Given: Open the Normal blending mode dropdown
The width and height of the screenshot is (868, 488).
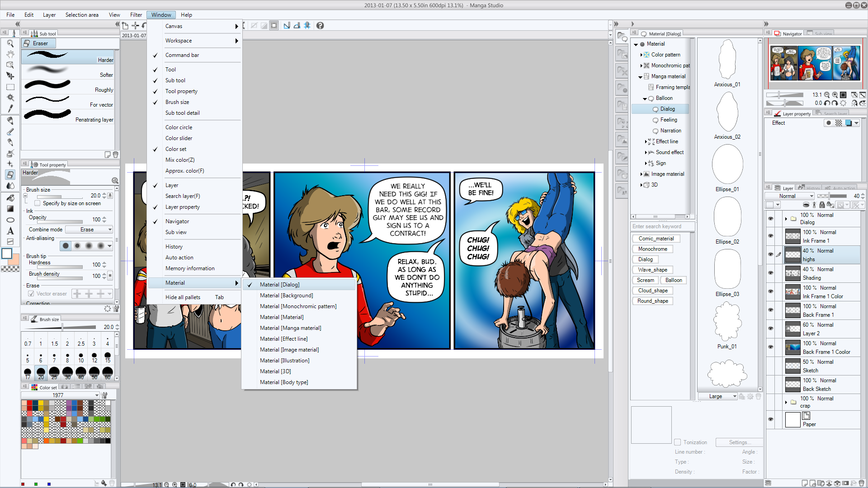Looking at the screenshot, I should coord(790,196).
